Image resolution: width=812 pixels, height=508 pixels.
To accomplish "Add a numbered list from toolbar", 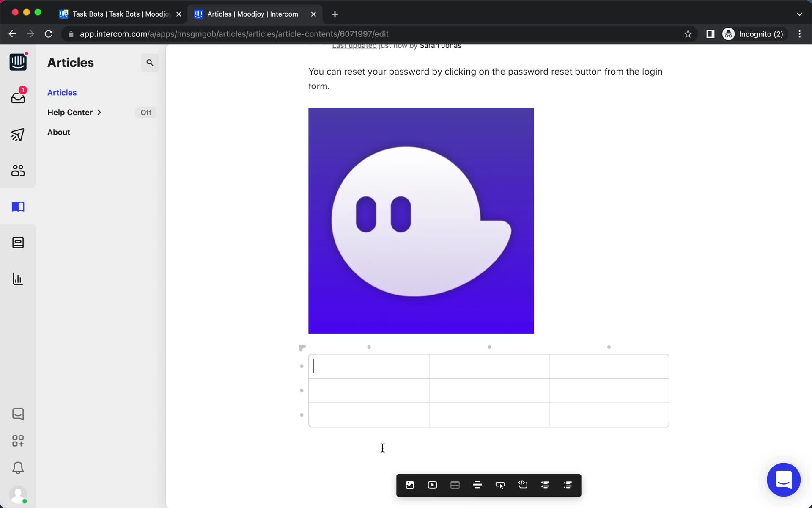I will (568, 485).
